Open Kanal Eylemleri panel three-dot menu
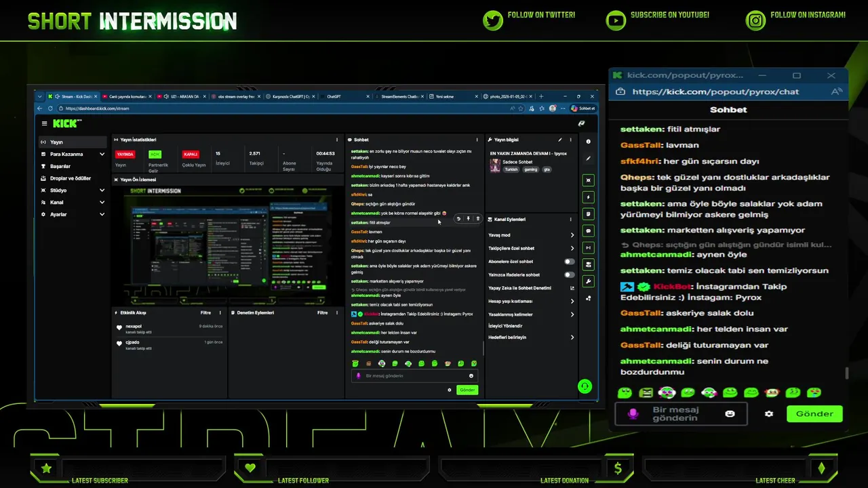The image size is (868, 488). pyautogui.click(x=570, y=220)
